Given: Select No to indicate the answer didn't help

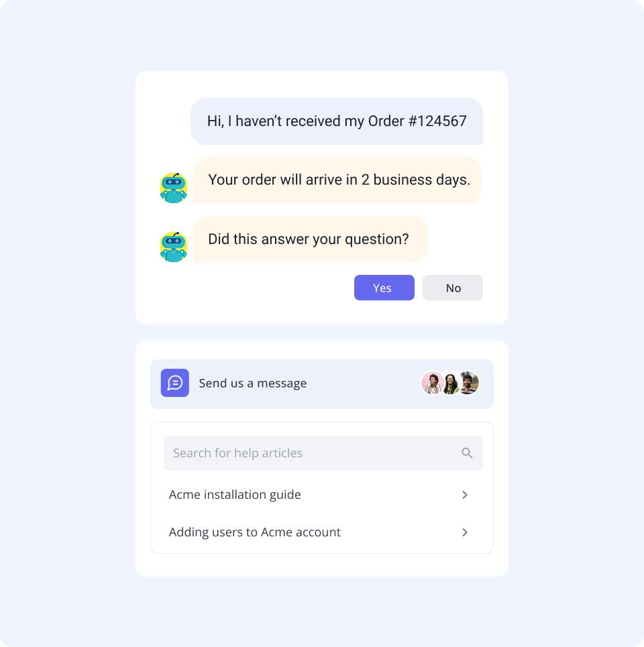Looking at the screenshot, I should pyautogui.click(x=452, y=288).
